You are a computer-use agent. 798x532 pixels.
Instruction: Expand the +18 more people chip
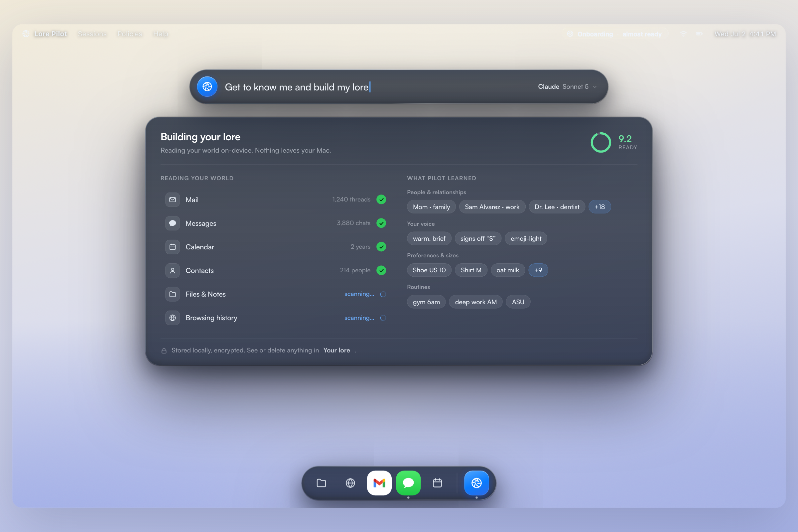599,207
